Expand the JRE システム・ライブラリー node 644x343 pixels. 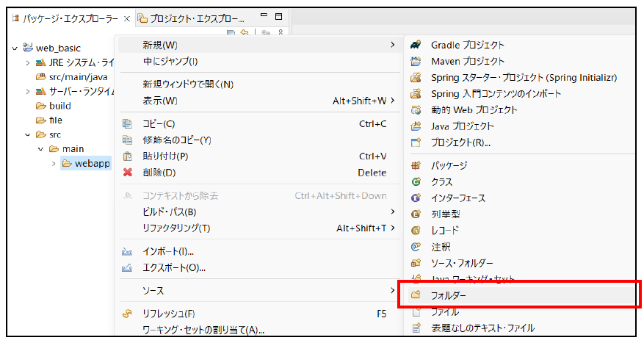coord(28,63)
